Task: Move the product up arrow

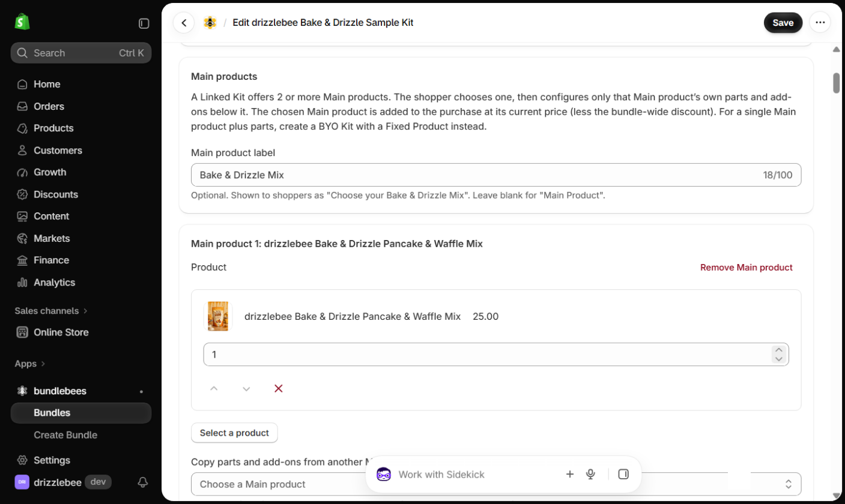Action: tap(214, 389)
